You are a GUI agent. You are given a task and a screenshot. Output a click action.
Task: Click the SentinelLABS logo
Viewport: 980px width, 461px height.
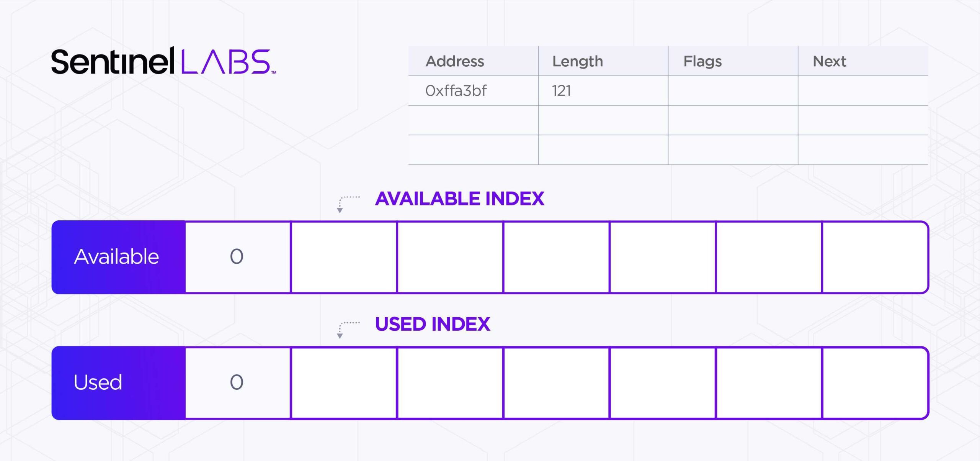(163, 61)
